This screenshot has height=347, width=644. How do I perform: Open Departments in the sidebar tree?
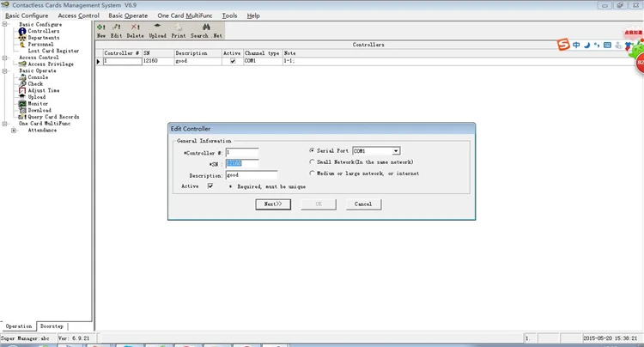tap(44, 38)
